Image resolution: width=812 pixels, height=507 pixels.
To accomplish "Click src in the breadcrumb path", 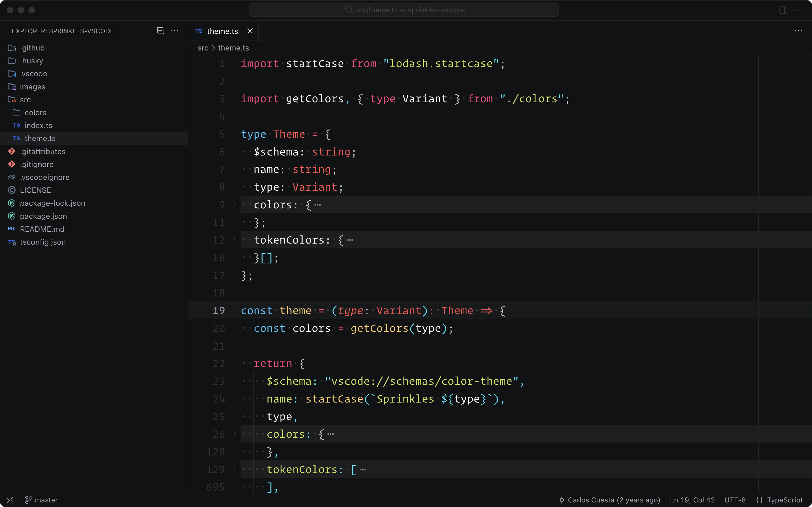I will 203,48.
